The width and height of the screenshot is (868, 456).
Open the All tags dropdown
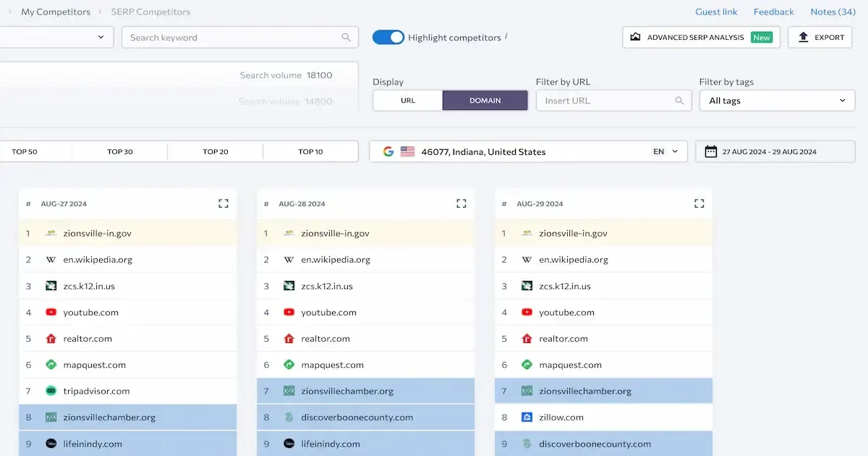778,101
